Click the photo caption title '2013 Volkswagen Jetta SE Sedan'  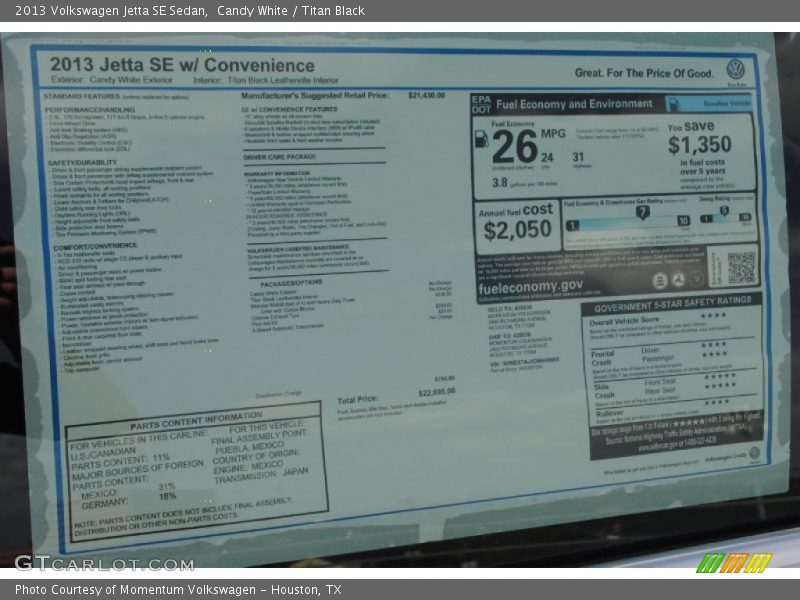pos(111,11)
